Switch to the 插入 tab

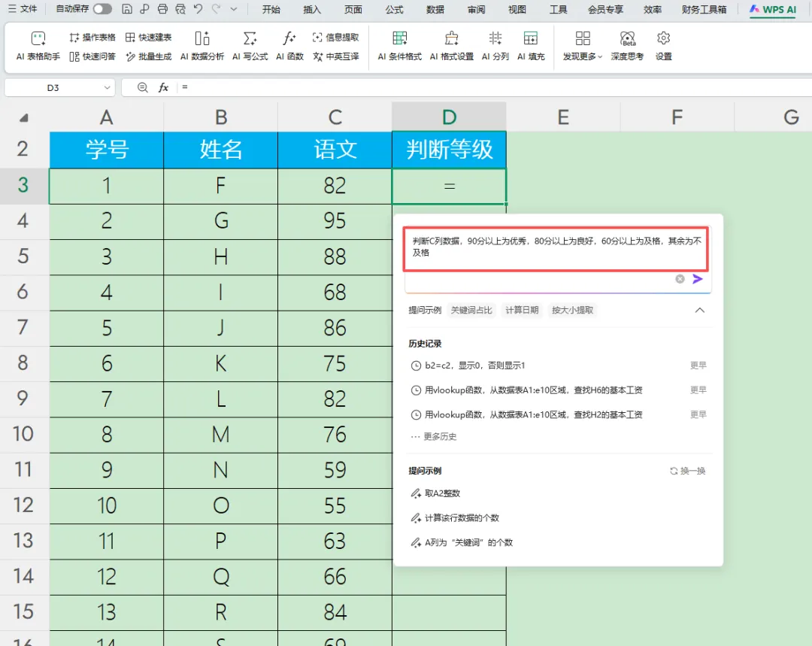312,9
